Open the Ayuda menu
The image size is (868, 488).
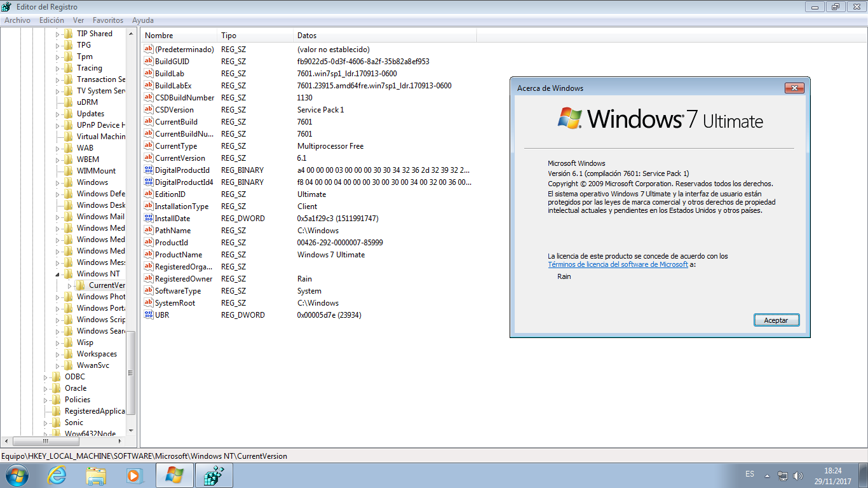click(x=143, y=20)
